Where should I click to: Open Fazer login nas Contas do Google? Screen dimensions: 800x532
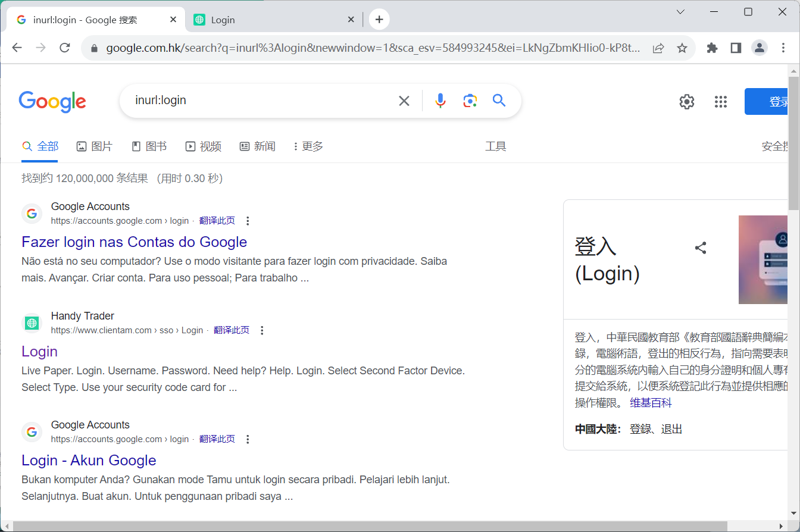pos(134,242)
